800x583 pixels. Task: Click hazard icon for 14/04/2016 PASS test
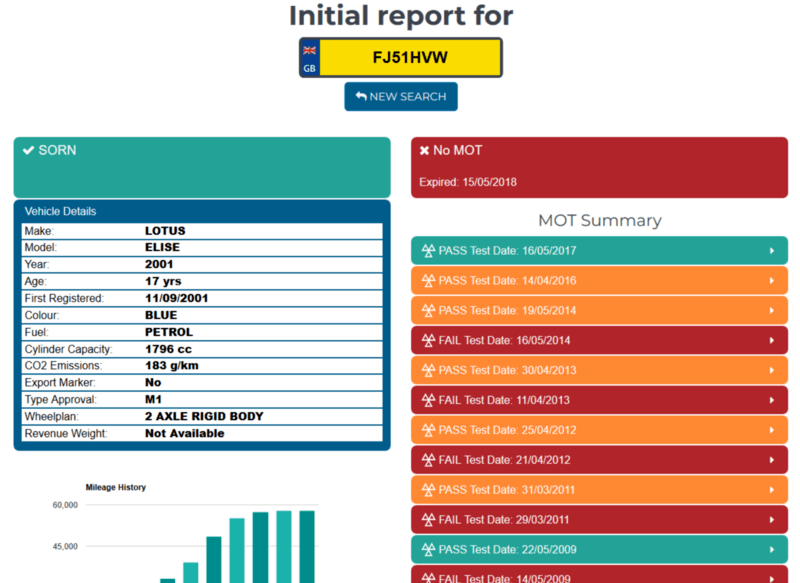click(x=428, y=281)
